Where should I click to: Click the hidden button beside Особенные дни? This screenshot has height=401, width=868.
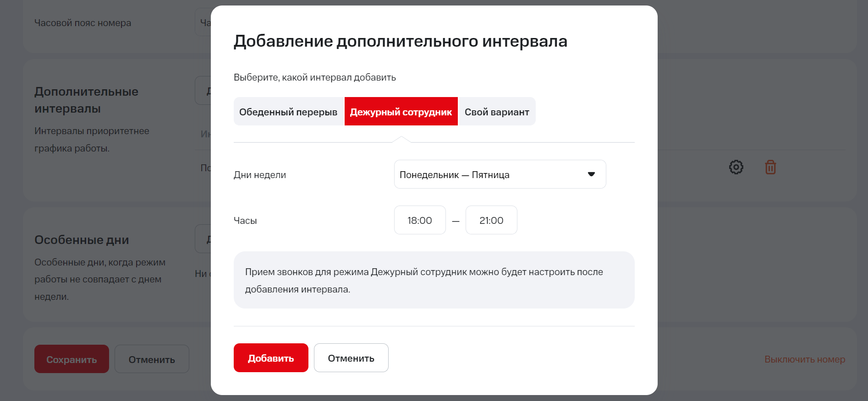coord(203,239)
